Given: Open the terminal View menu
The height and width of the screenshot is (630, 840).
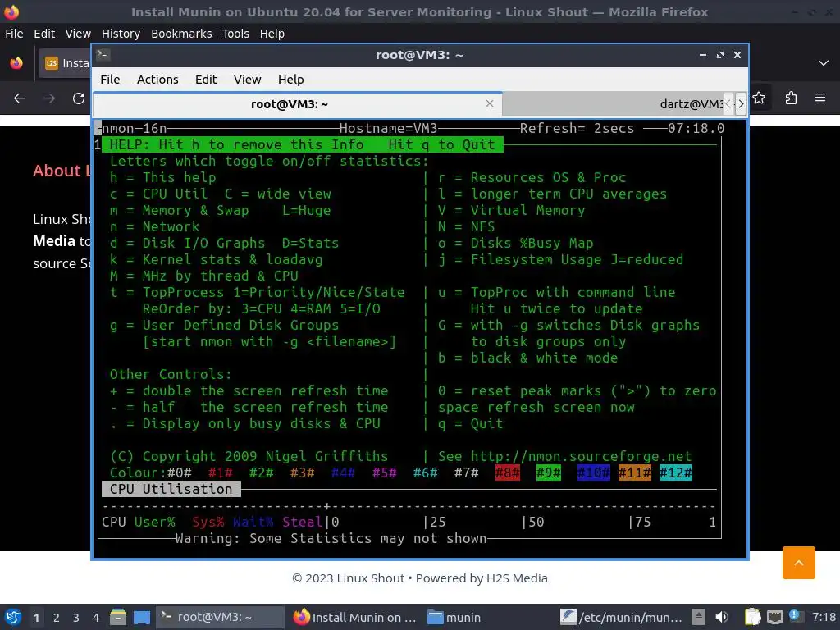Looking at the screenshot, I should 247,80.
